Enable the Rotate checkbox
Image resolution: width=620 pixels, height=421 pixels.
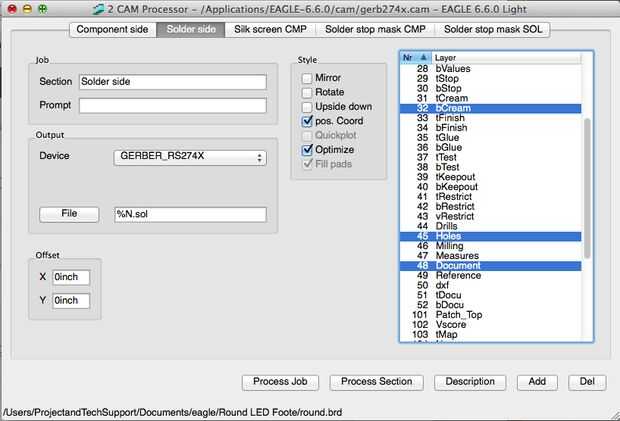pos(307,93)
